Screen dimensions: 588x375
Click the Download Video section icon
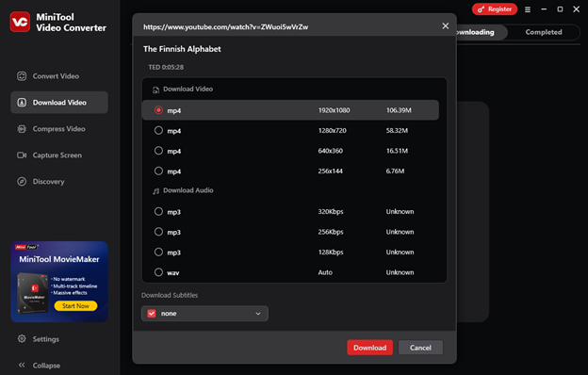click(155, 90)
